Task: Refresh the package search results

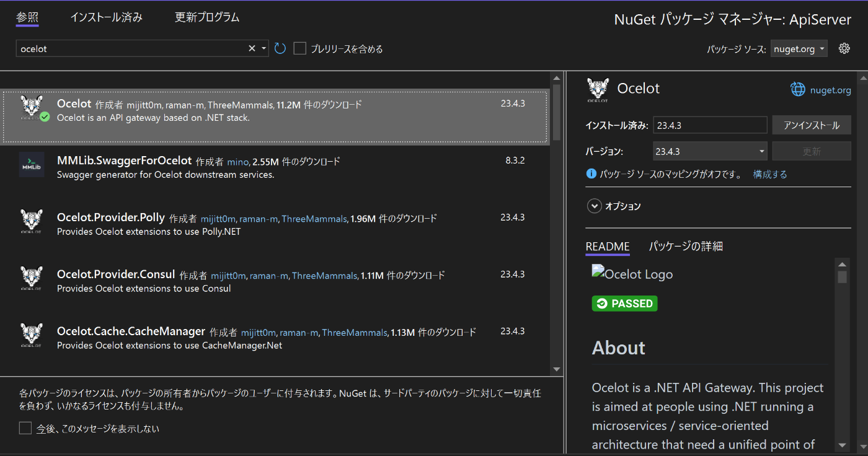Action: click(x=280, y=48)
